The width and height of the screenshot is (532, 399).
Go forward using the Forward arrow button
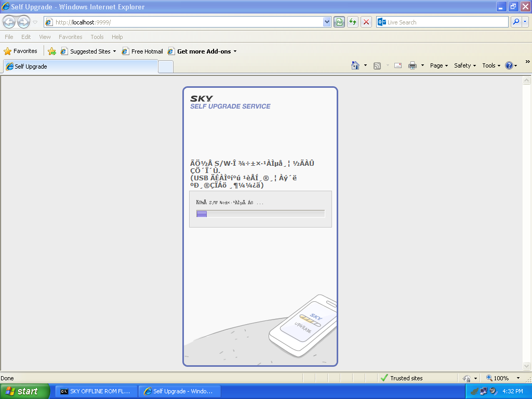click(x=23, y=22)
